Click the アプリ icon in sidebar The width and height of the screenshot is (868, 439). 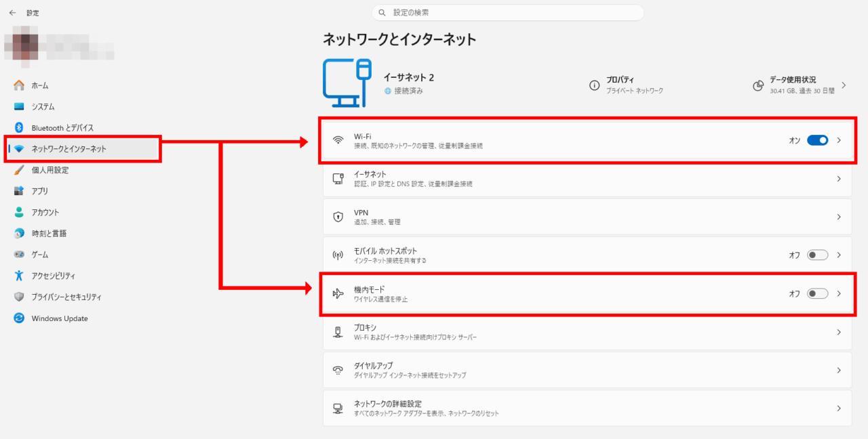pyautogui.click(x=19, y=191)
